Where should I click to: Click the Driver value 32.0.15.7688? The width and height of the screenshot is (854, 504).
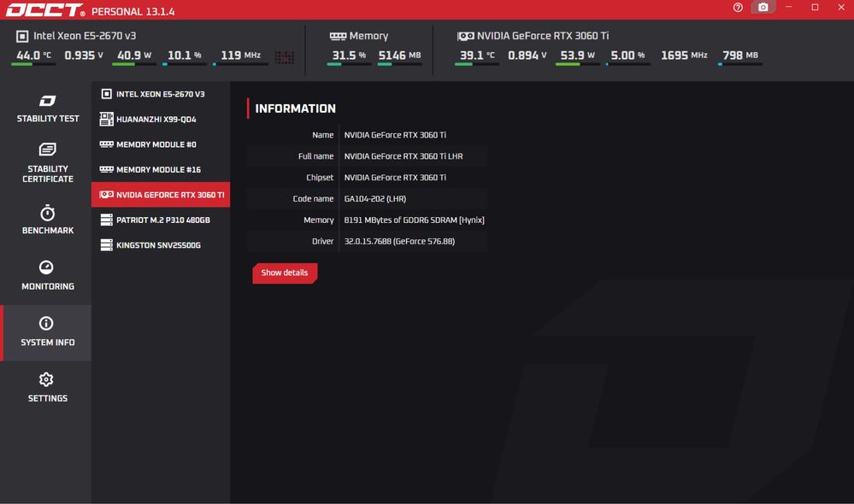(399, 241)
